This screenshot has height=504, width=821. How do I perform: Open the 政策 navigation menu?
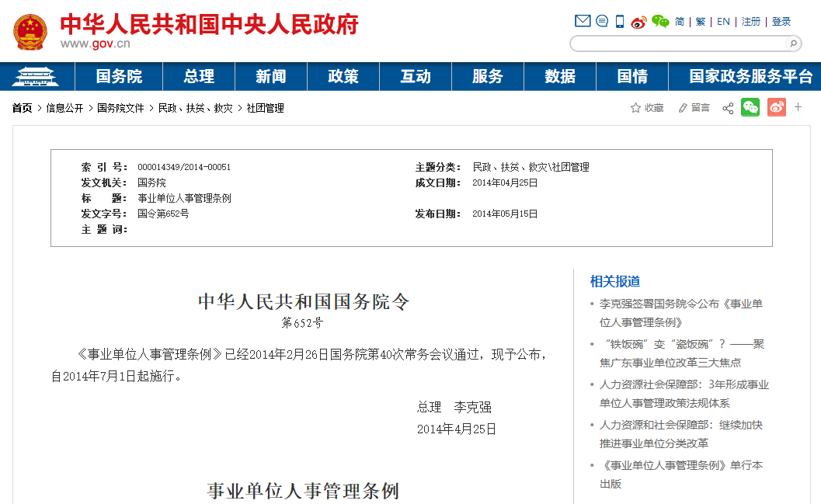point(343,76)
